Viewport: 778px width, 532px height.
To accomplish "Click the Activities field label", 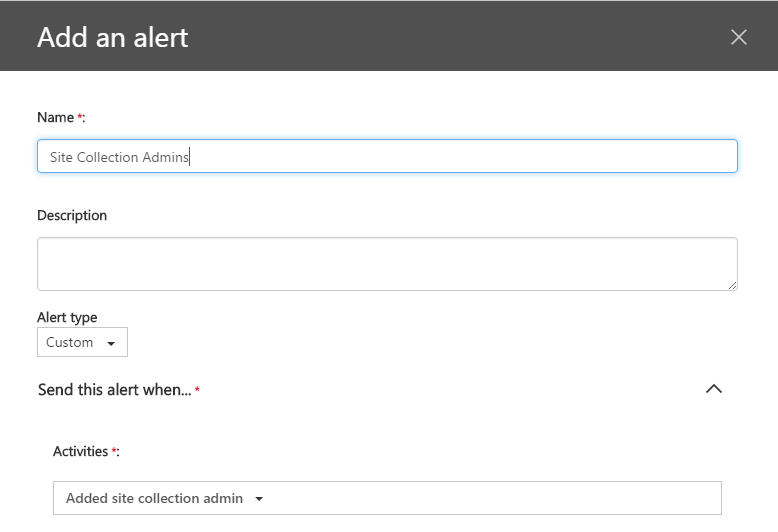I will 80,451.
